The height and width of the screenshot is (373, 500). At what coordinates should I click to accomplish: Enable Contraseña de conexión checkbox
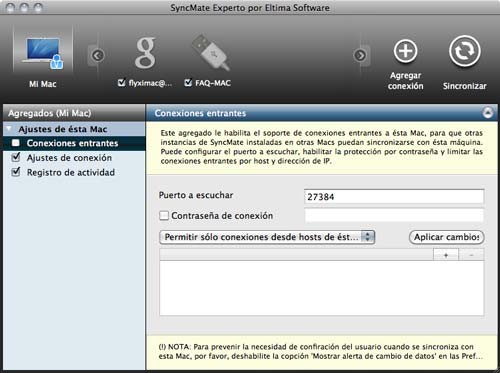tap(164, 216)
